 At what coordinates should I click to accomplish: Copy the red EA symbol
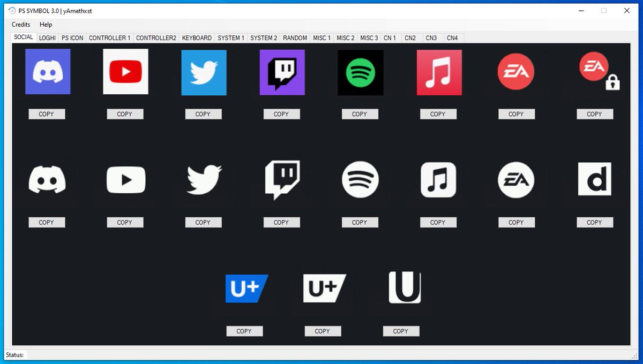click(x=516, y=114)
